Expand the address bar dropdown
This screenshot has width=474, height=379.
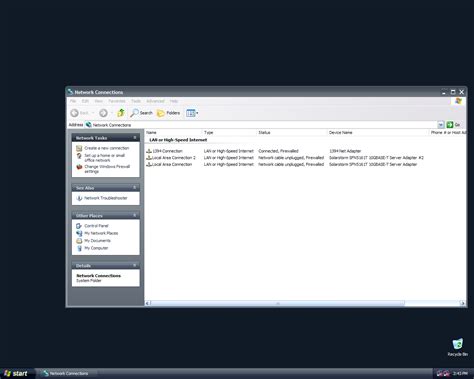[x=441, y=125]
